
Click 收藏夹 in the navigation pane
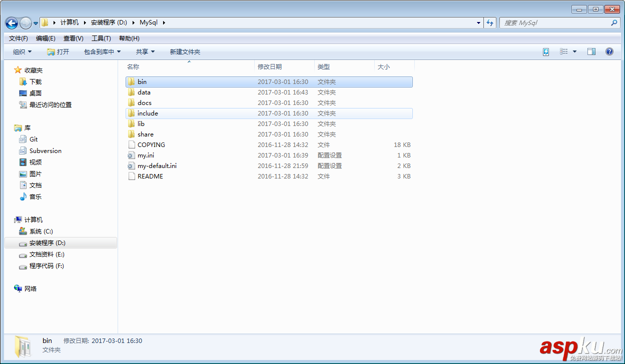(x=34, y=70)
